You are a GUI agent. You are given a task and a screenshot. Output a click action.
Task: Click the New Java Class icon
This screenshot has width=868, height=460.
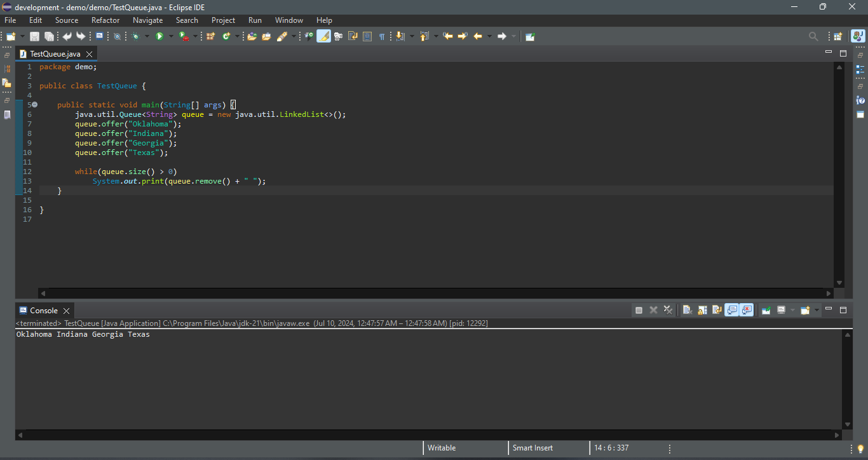pyautogui.click(x=226, y=37)
